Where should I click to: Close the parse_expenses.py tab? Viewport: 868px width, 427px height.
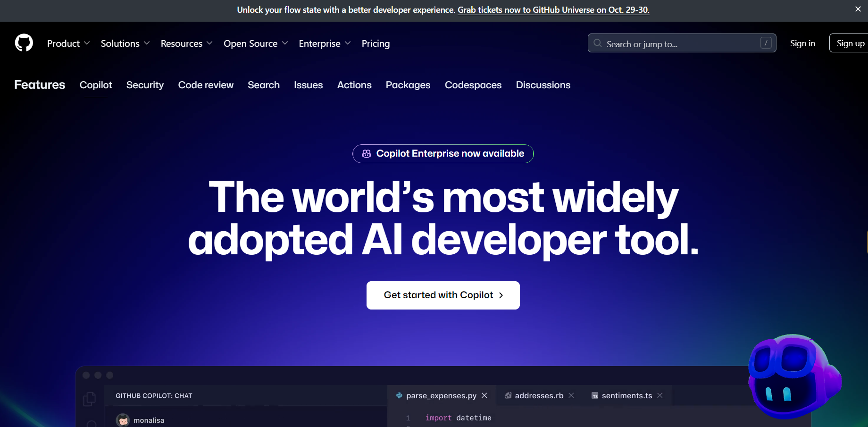click(x=484, y=395)
